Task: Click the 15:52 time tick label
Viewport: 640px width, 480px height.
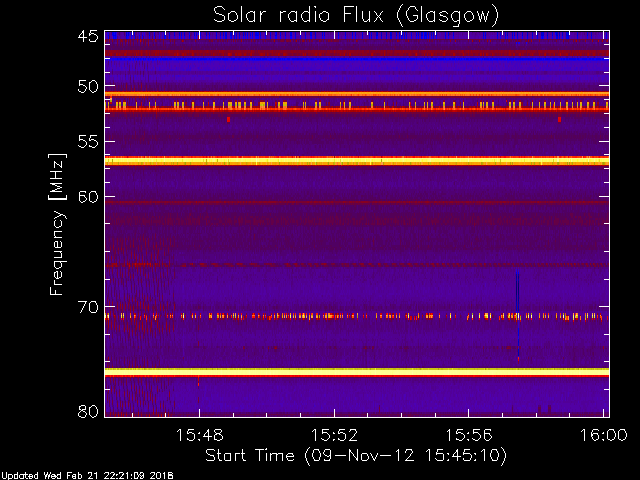Action: click(x=334, y=435)
